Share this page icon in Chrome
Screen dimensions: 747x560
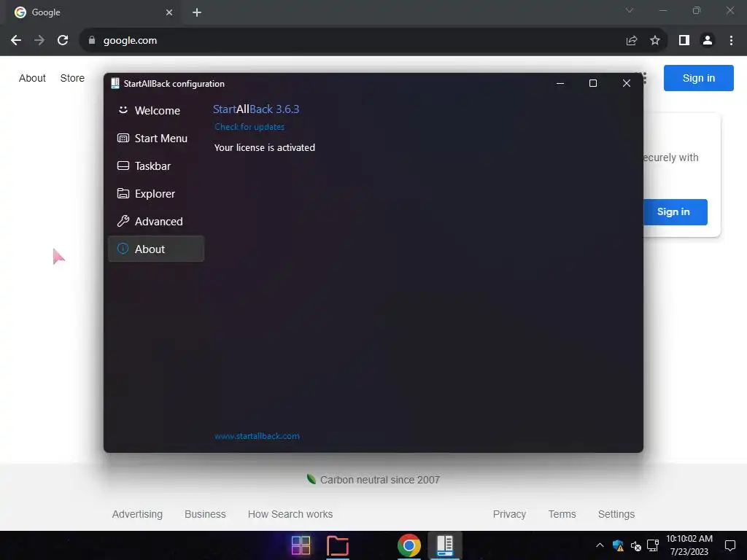click(x=632, y=41)
